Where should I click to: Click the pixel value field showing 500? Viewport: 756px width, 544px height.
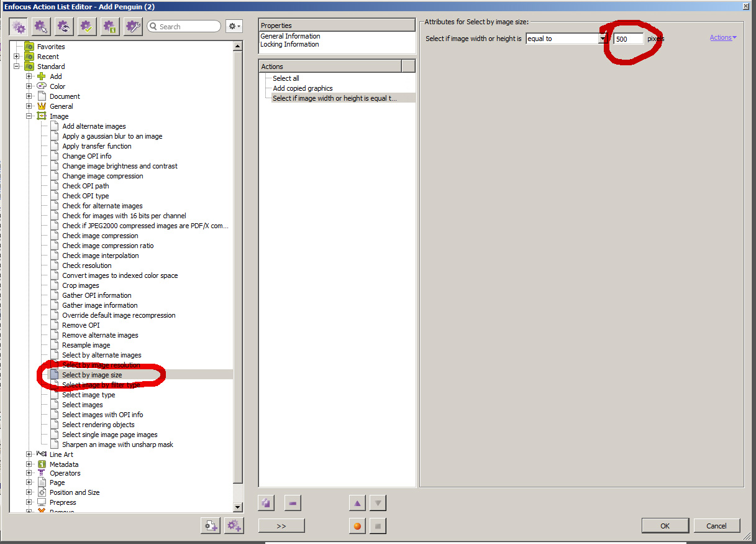tap(629, 39)
